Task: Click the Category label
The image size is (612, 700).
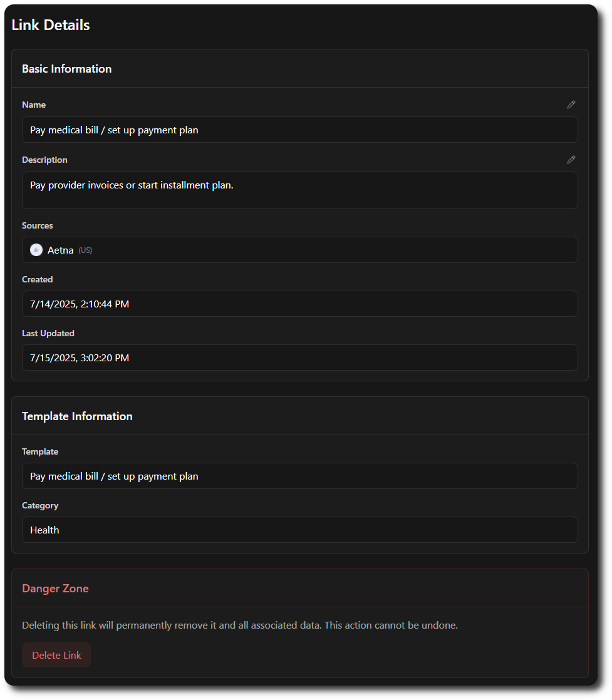Action: coord(40,505)
